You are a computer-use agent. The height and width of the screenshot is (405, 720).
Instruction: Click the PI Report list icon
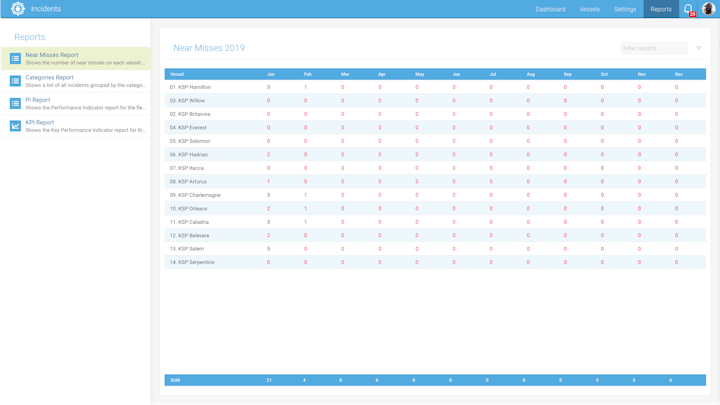pos(15,104)
